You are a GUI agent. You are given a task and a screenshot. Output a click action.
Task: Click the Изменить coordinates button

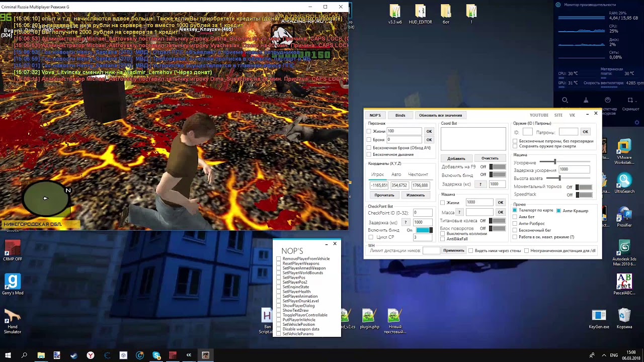click(416, 195)
